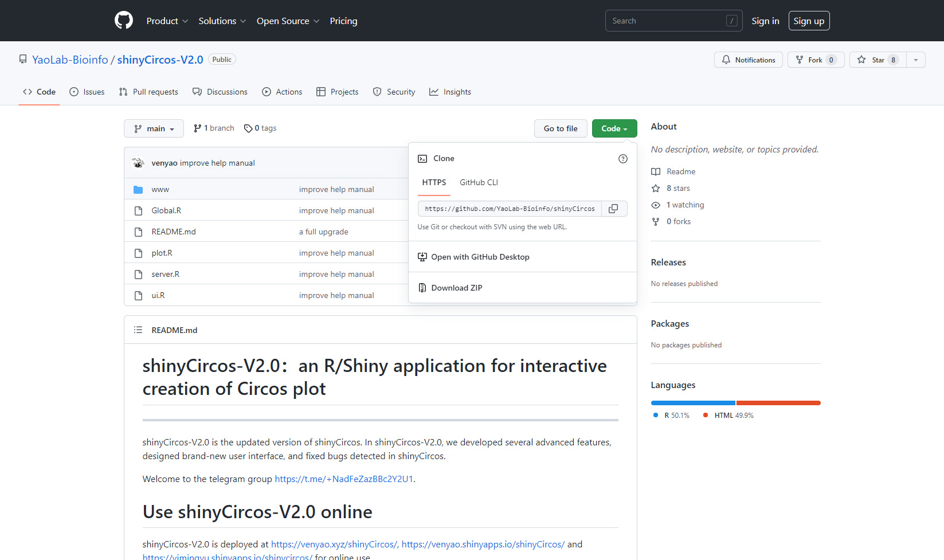Viewport: 944px width, 560px height.
Task: Click the file icon beside plot.R
Action: pos(138,253)
